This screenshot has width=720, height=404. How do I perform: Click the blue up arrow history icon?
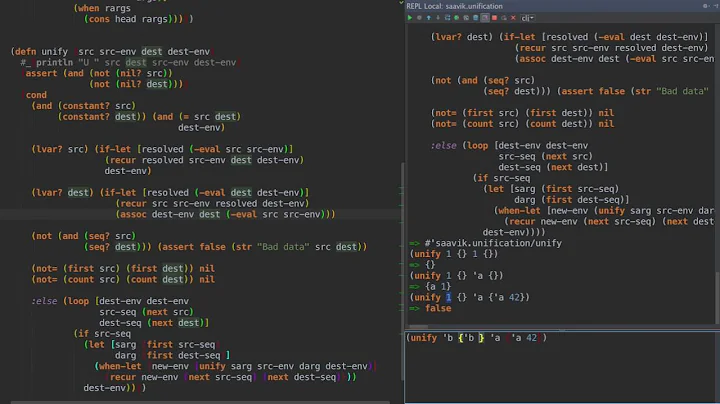tap(428, 18)
